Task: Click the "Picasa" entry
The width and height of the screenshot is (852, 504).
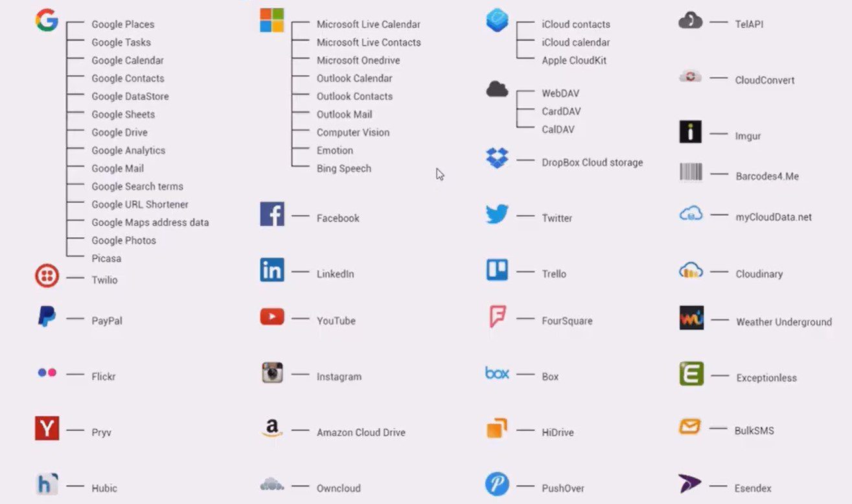Action: [x=106, y=258]
